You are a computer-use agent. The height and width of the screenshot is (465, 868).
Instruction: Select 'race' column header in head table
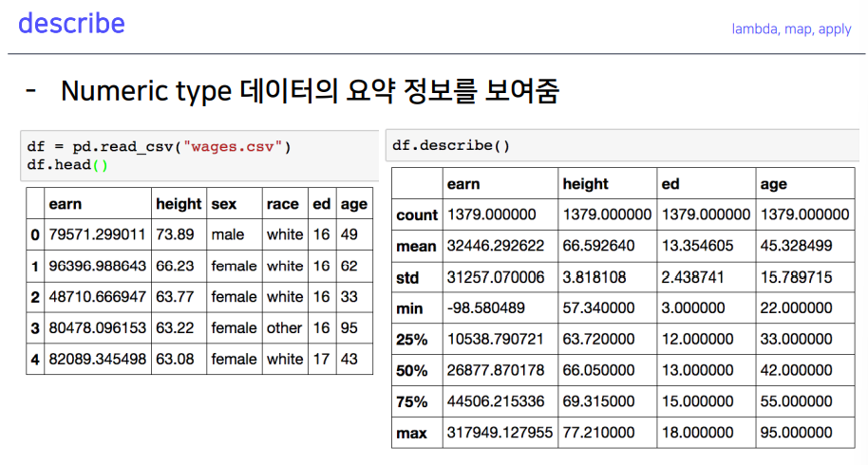tap(282, 204)
